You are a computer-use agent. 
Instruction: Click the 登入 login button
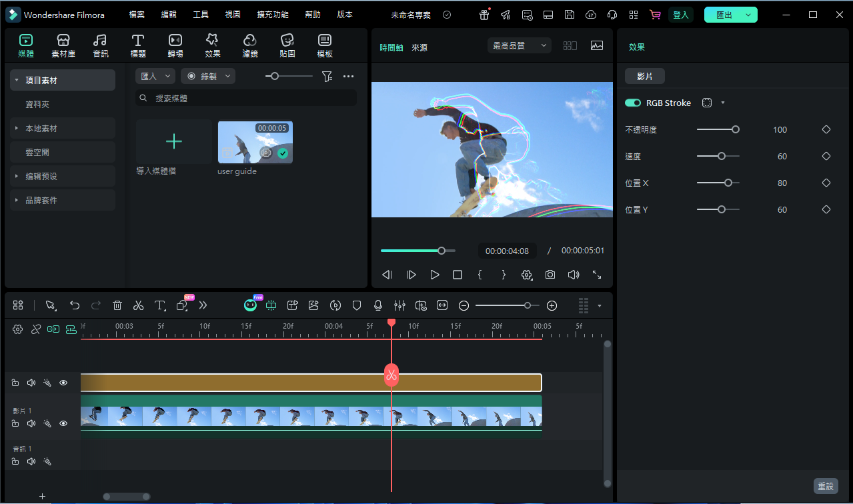pos(680,15)
